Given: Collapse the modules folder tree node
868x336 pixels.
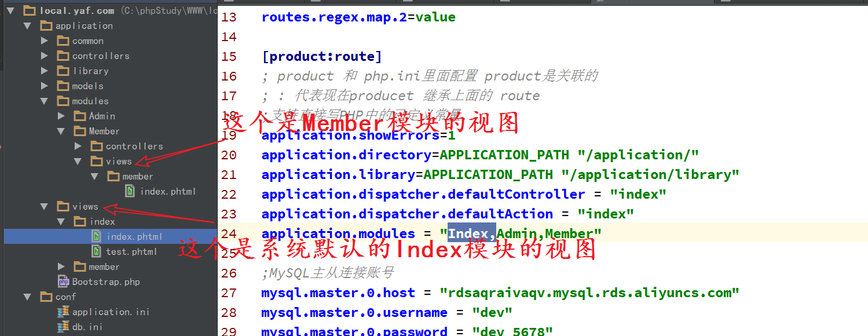Looking at the screenshot, I should pos(45,101).
